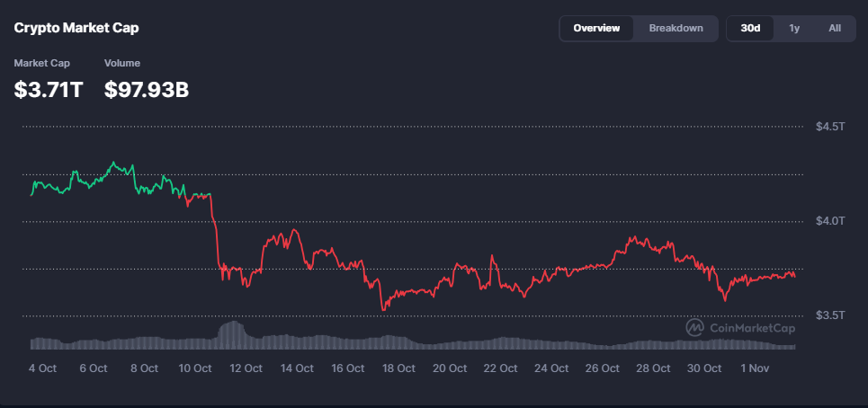Select the 10 Oct date marker
Image resolution: width=868 pixels, height=408 pixels.
pos(195,368)
